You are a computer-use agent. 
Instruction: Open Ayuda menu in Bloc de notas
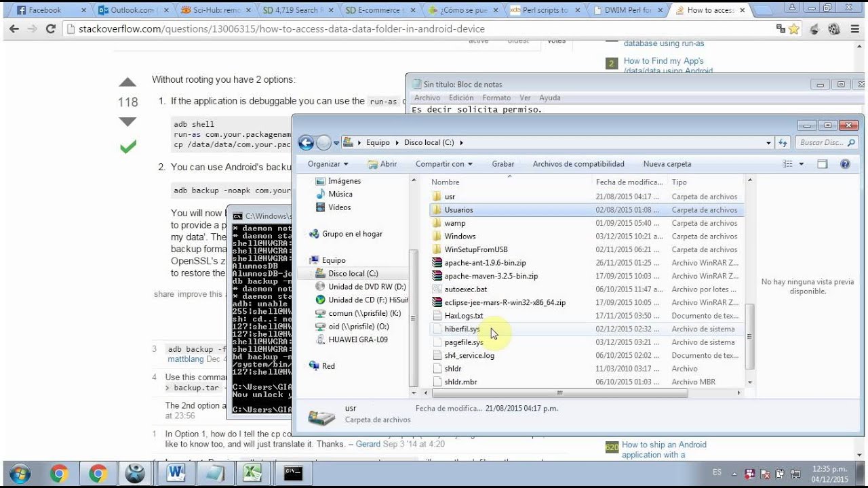tap(550, 98)
